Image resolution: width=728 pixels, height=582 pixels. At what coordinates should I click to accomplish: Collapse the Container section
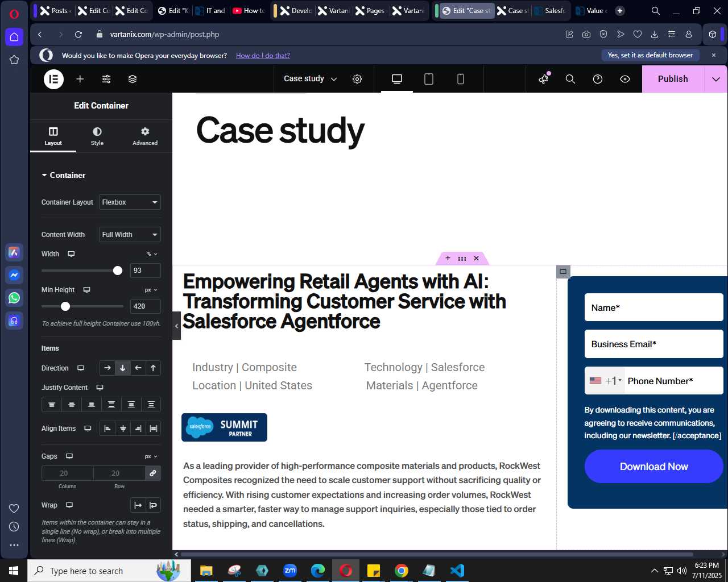coord(63,175)
